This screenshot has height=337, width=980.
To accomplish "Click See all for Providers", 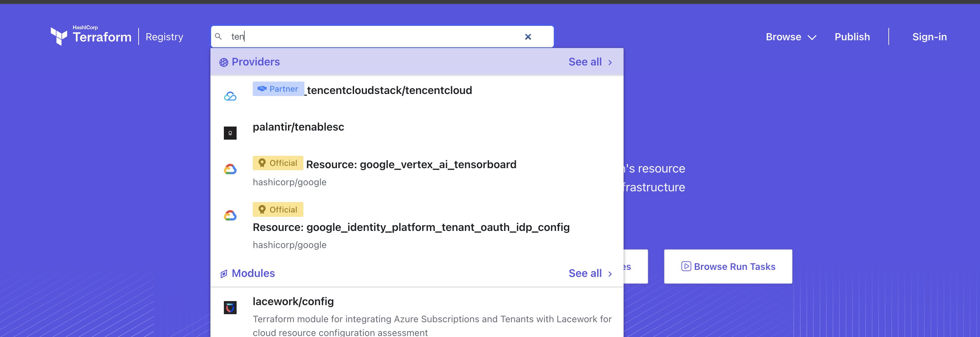I will point(590,62).
